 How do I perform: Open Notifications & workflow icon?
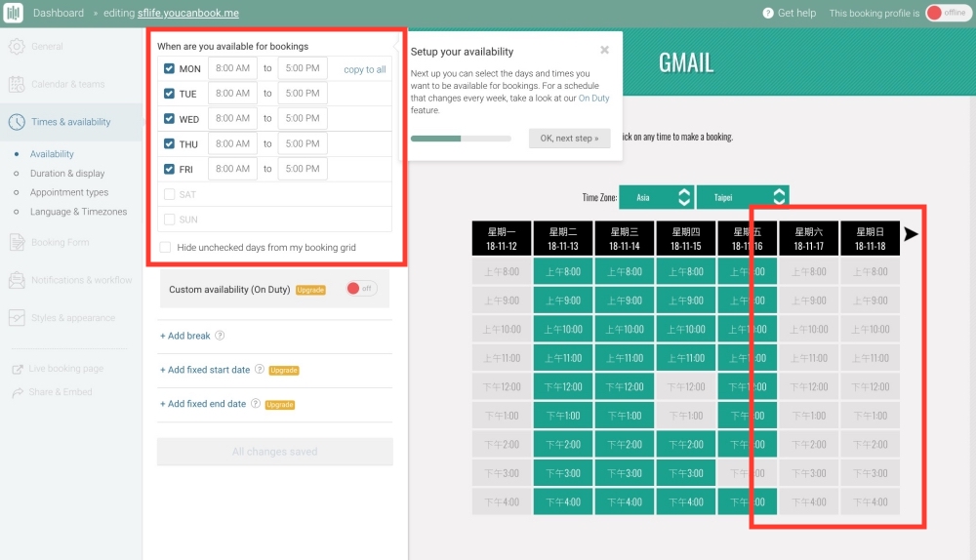coord(17,280)
